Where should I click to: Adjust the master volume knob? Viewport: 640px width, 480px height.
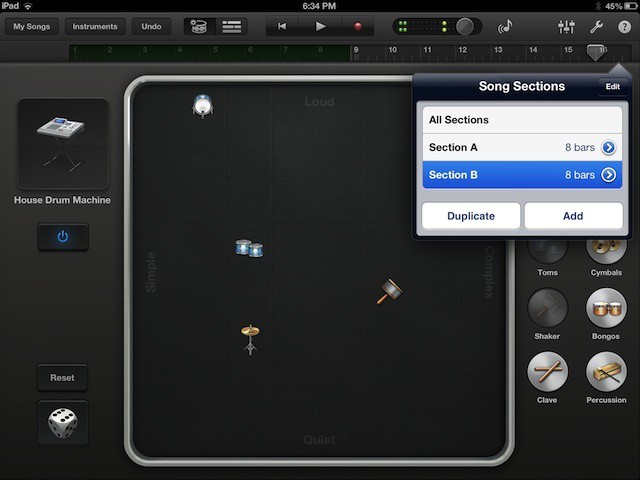[x=465, y=27]
